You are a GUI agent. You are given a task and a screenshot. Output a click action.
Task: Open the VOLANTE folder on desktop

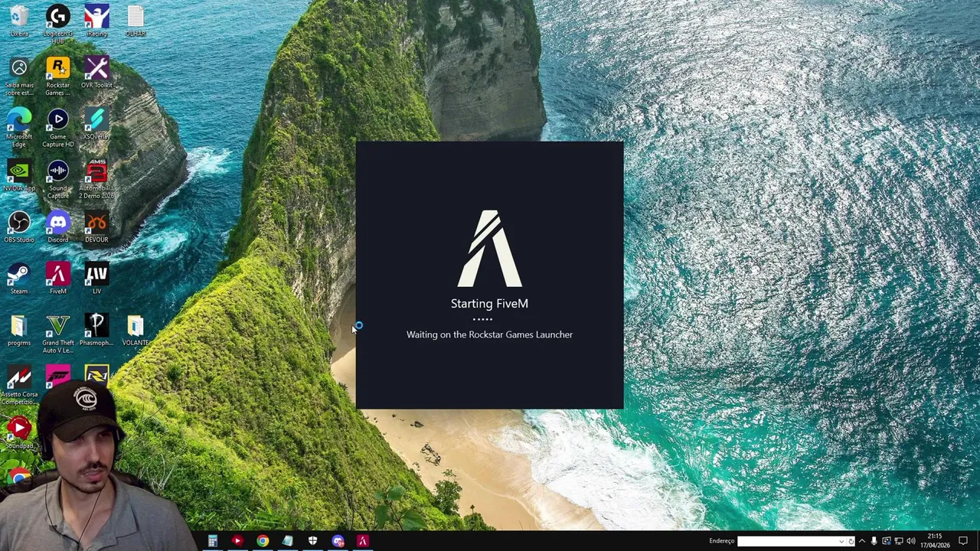pos(136,330)
